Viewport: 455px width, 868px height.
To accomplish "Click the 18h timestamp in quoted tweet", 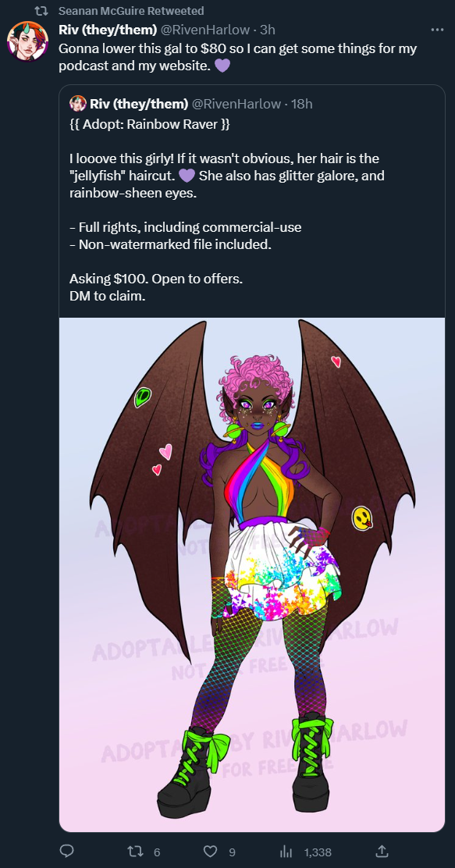I will [x=302, y=104].
